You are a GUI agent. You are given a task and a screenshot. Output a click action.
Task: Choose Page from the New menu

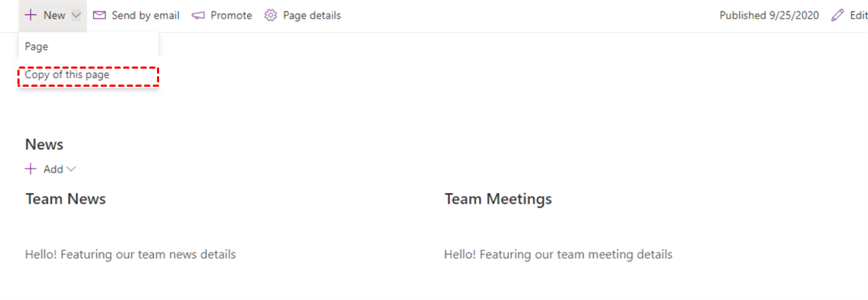tap(37, 46)
